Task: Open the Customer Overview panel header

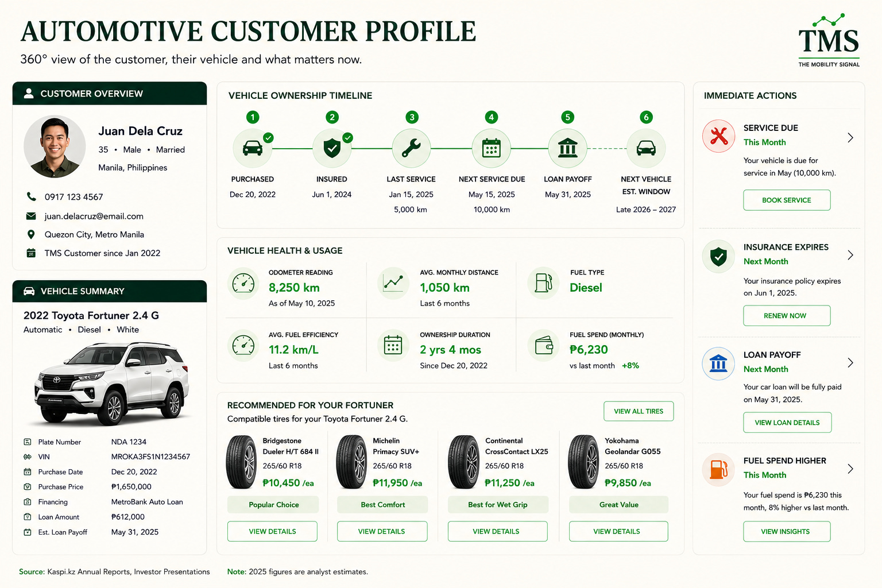Action: 110,94
